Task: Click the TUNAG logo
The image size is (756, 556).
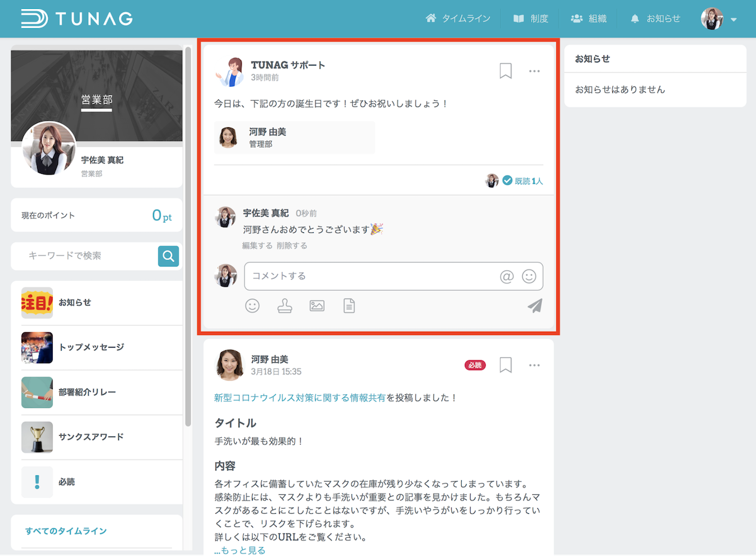Action: (77, 18)
